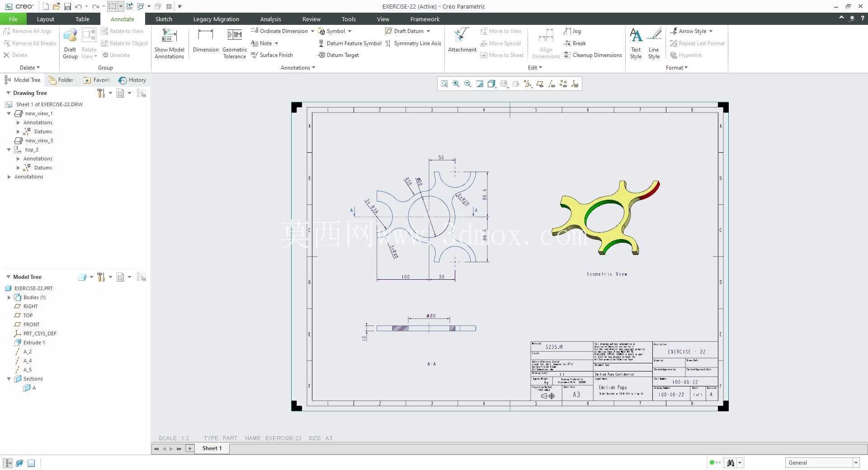Insert a Surface Finish annotation
Viewport: 868px width, 470px height.
point(272,55)
